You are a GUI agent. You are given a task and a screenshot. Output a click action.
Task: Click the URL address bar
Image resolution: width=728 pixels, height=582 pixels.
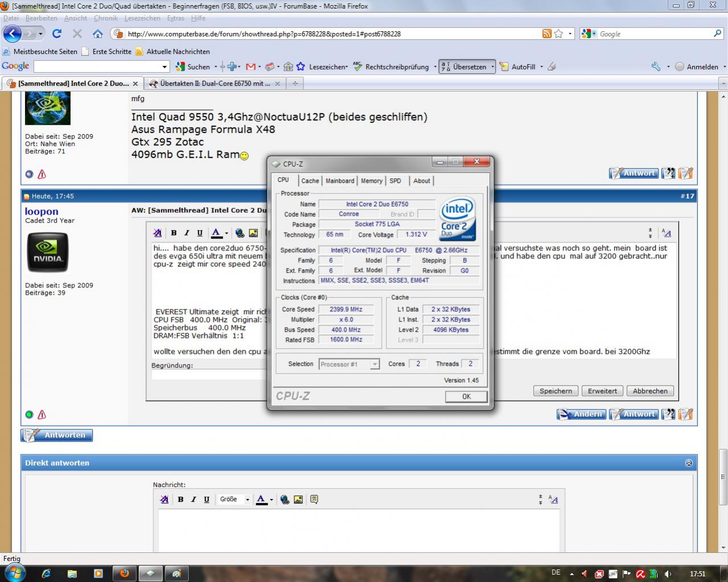[333, 34]
